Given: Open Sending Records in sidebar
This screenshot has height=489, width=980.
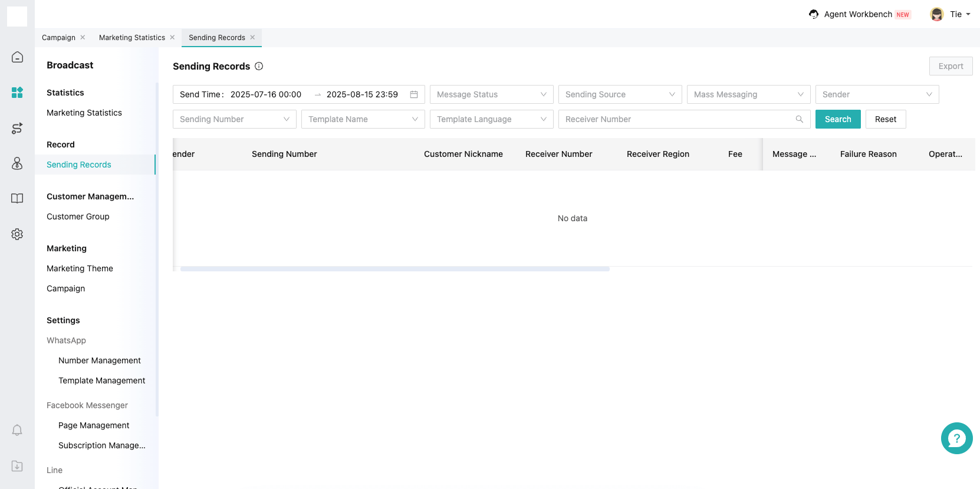Looking at the screenshot, I should coord(79,165).
